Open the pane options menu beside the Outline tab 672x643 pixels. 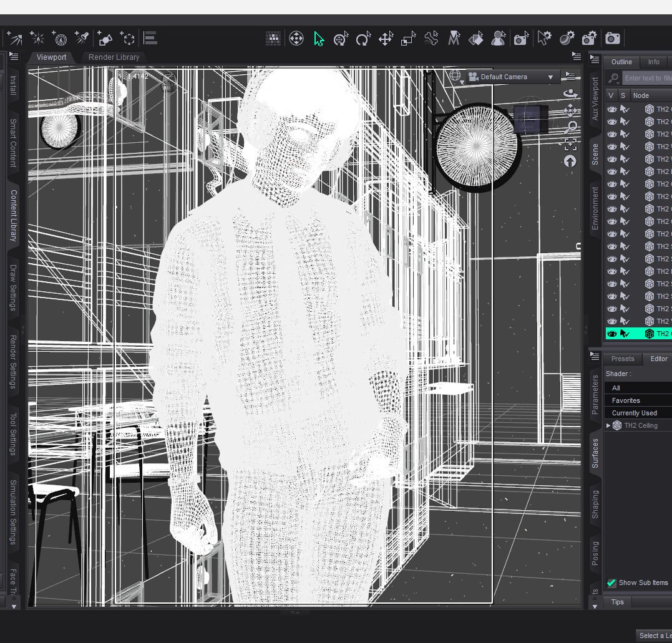(595, 59)
